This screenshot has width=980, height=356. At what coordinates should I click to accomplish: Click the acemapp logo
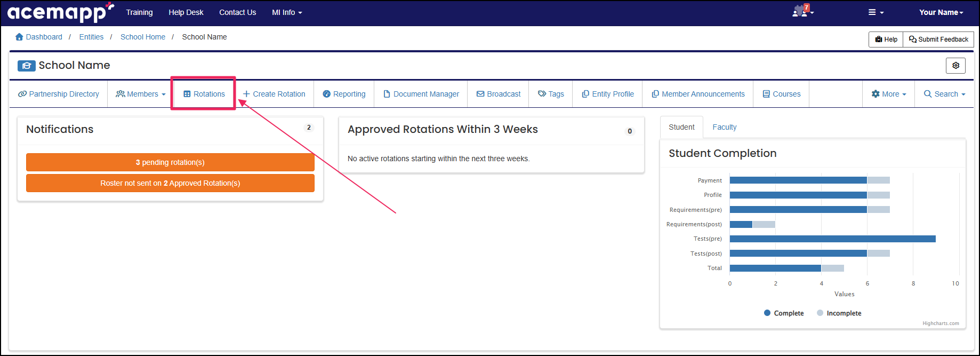[61, 12]
